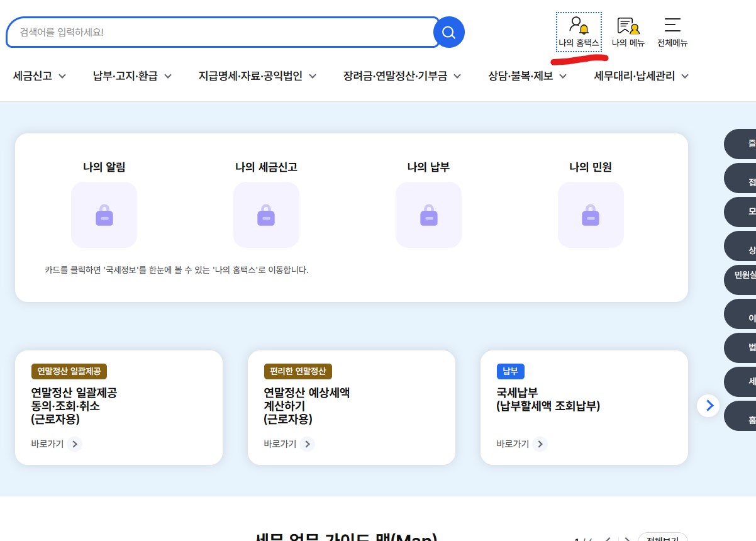Expand the 세금신고 menu chevron

pyautogui.click(x=62, y=75)
